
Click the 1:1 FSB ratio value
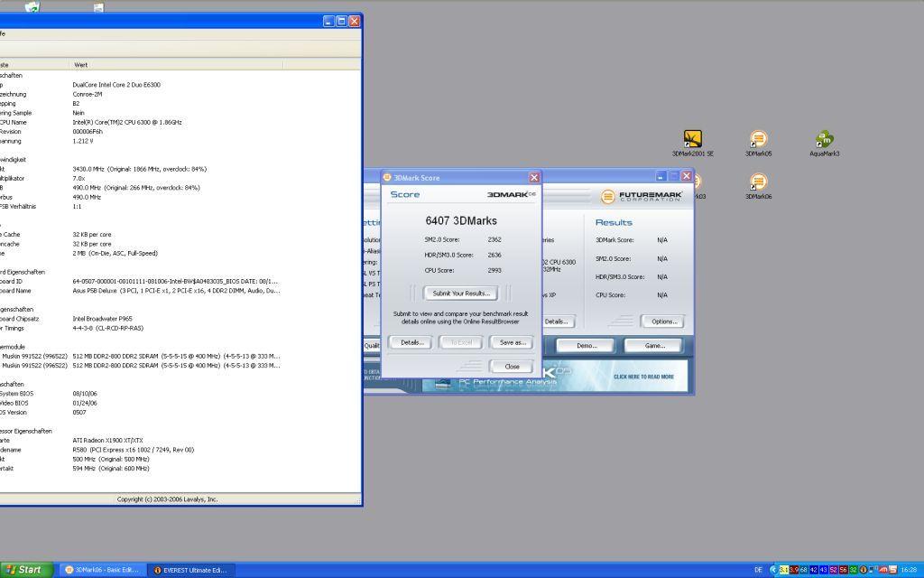tap(77, 207)
